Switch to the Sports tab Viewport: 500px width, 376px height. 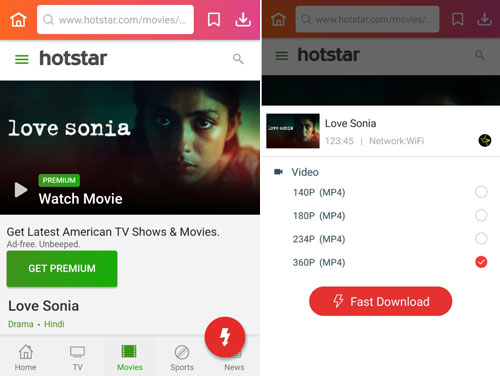tap(182, 357)
